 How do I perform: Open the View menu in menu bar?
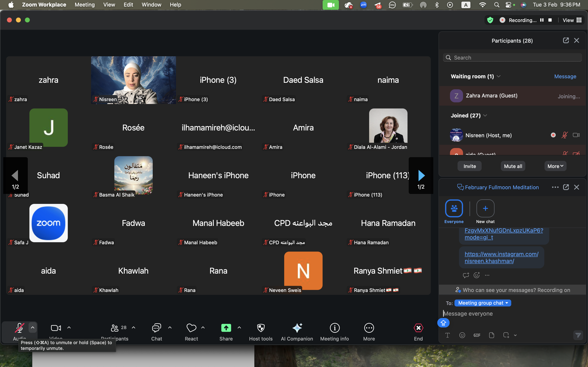coord(109,5)
